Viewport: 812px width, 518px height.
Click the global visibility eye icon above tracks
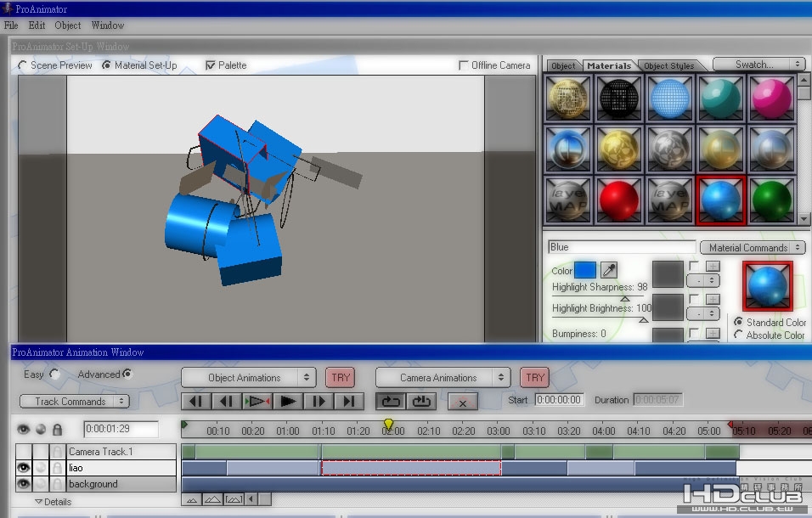(23, 429)
